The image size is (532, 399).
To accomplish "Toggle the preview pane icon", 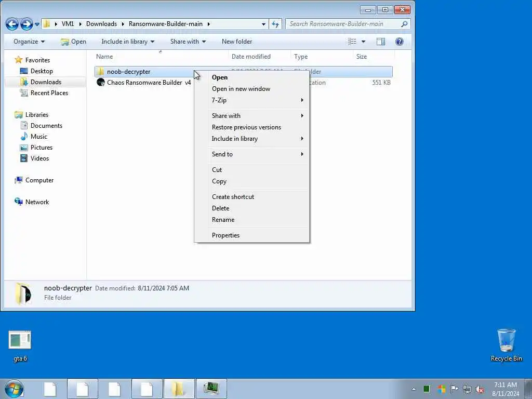I will tap(381, 42).
